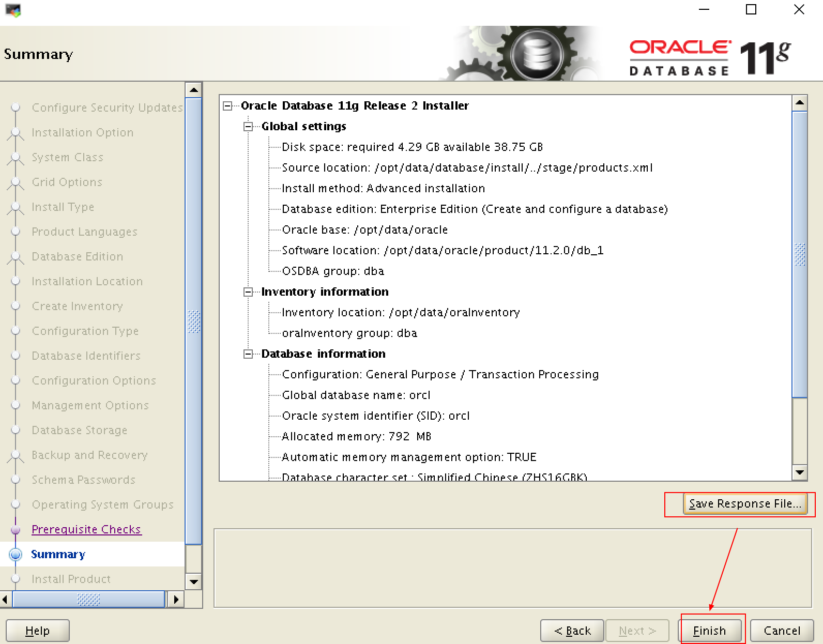The width and height of the screenshot is (823, 644).
Task: Click the sidebar scroll down arrow
Action: pos(193,581)
